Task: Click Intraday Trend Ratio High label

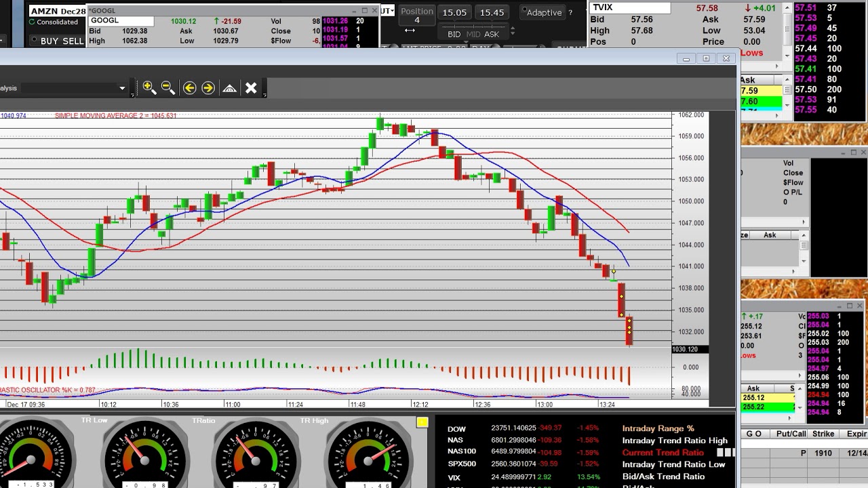Action: coord(675,441)
